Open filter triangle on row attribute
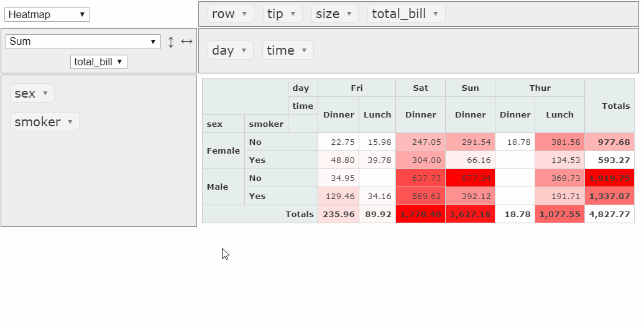The width and height of the screenshot is (644, 324). pos(244,14)
